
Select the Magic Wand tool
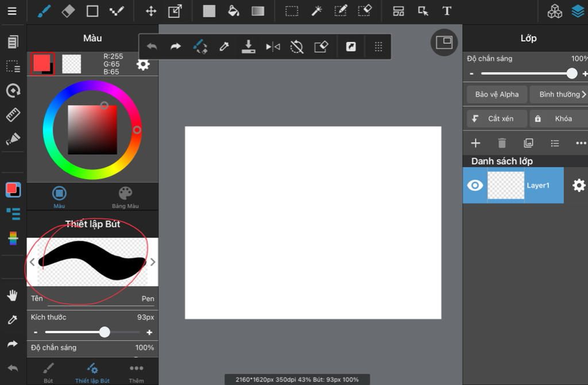(316, 11)
